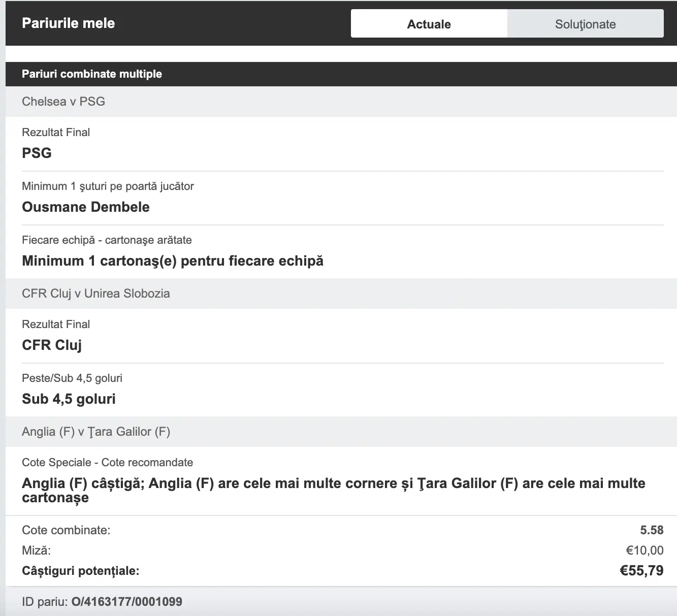The image size is (677, 616).
Task: Click the Miză label
Action: (x=36, y=550)
